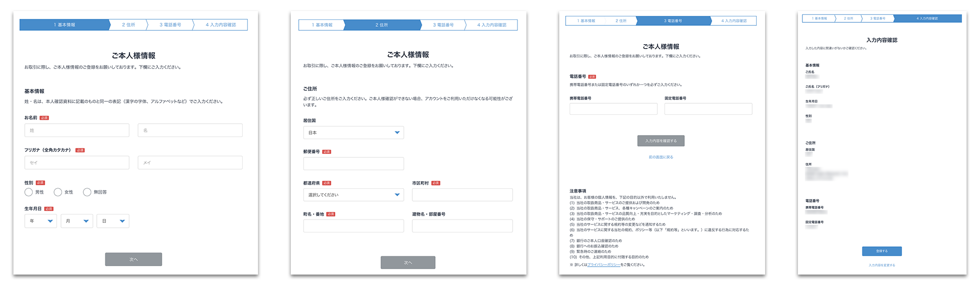The image size is (980, 285).
Task: Click the 郵便番号 postal code field
Action: coord(354,164)
